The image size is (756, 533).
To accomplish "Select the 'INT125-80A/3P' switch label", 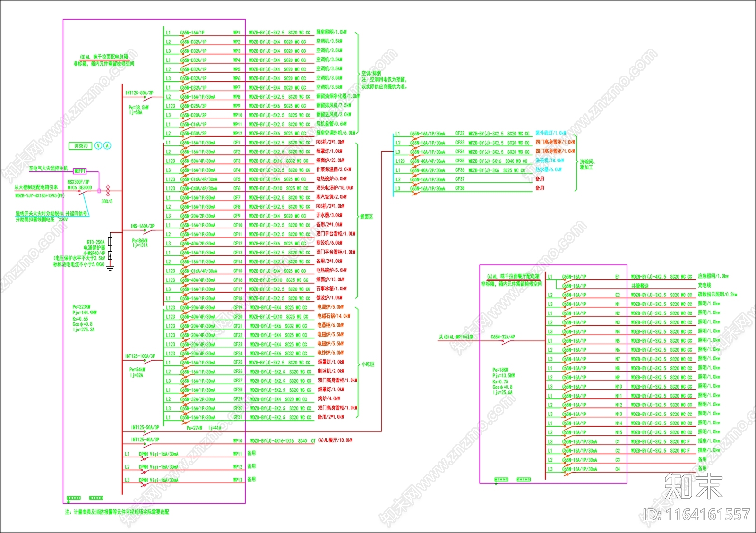I will [x=139, y=93].
